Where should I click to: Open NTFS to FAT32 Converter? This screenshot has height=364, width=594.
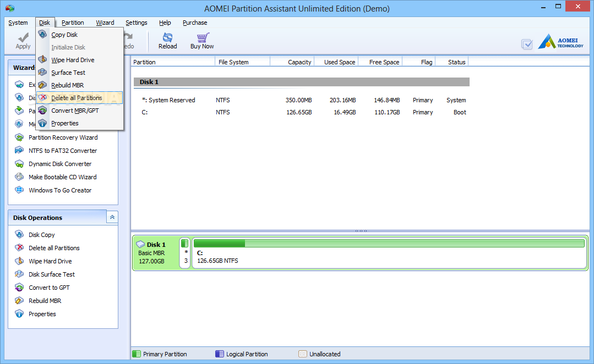(63, 151)
